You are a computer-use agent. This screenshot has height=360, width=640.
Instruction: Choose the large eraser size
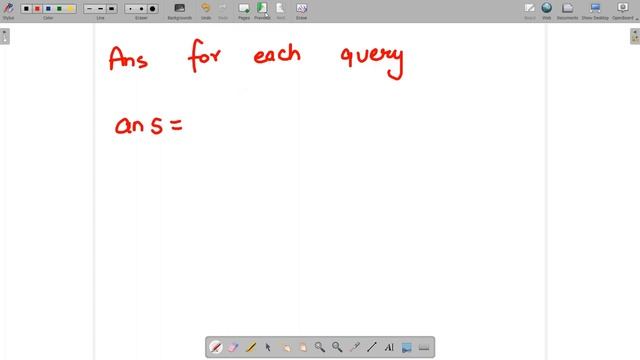click(152, 9)
